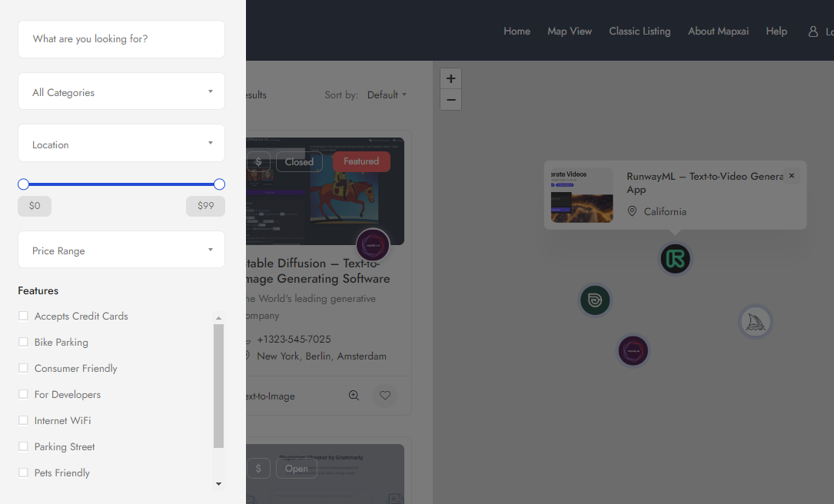Click the maximum price slider handle
Viewport: 834px width, 504px height.
click(x=219, y=184)
